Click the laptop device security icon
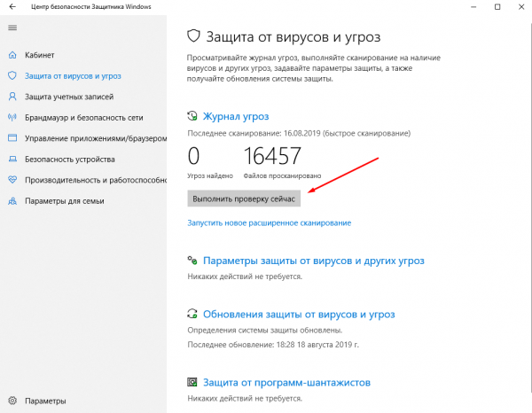Image resolution: width=532 pixels, height=413 pixels. click(12, 159)
